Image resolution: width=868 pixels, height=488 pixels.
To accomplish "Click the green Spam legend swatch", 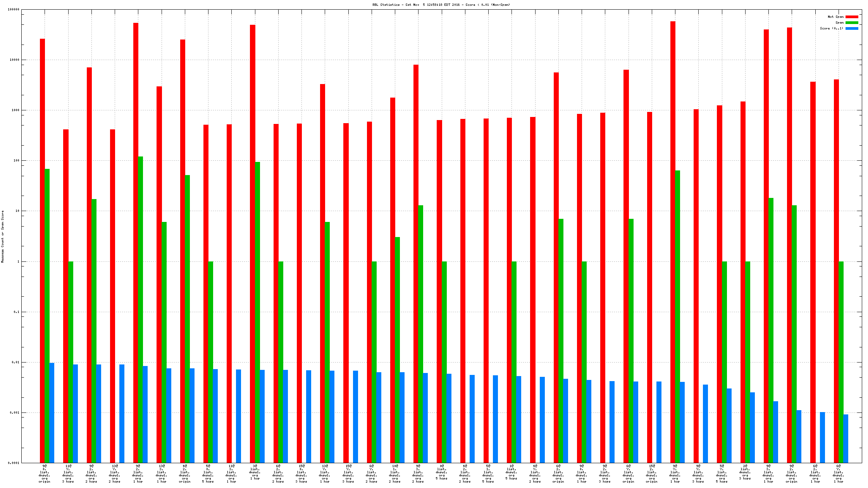I will click(852, 22).
